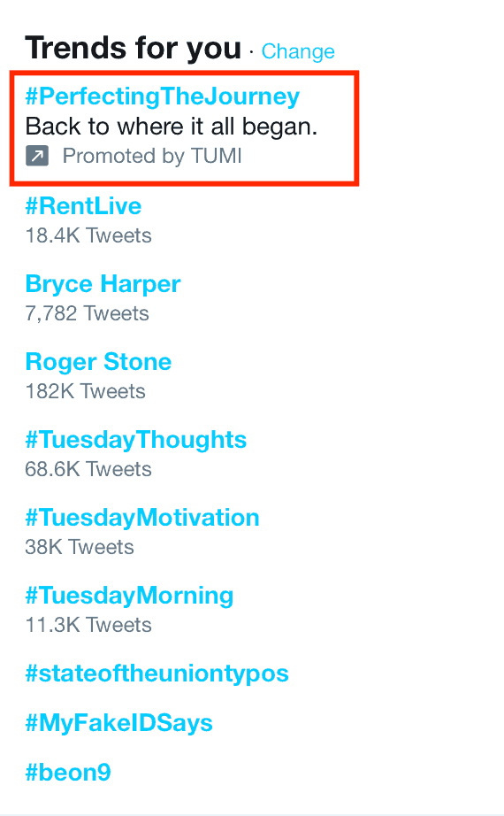Open the #TuesdayThoughts hashtag
Image resolution: width=504 pixels, height=816 pixels.
[136, 440]
